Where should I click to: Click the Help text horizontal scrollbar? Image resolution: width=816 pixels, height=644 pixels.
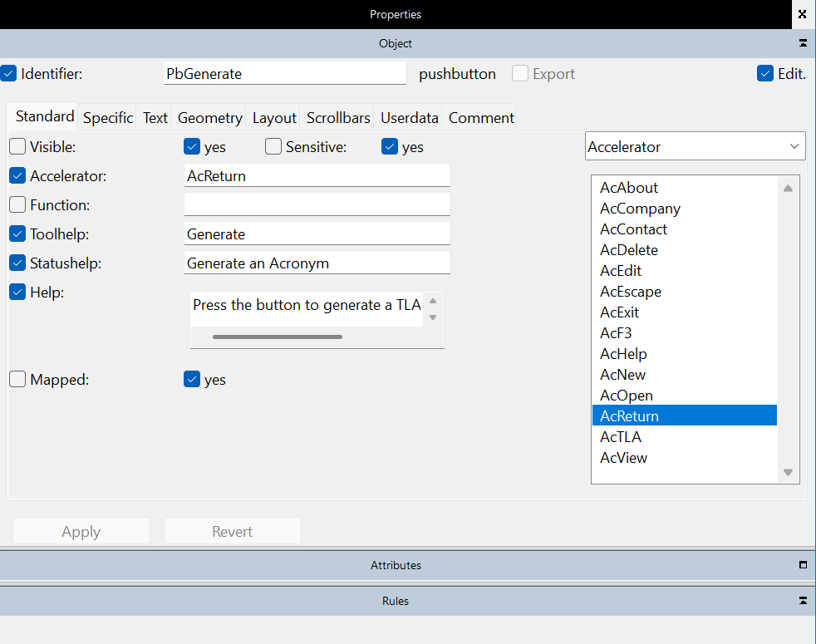point(278,337)
